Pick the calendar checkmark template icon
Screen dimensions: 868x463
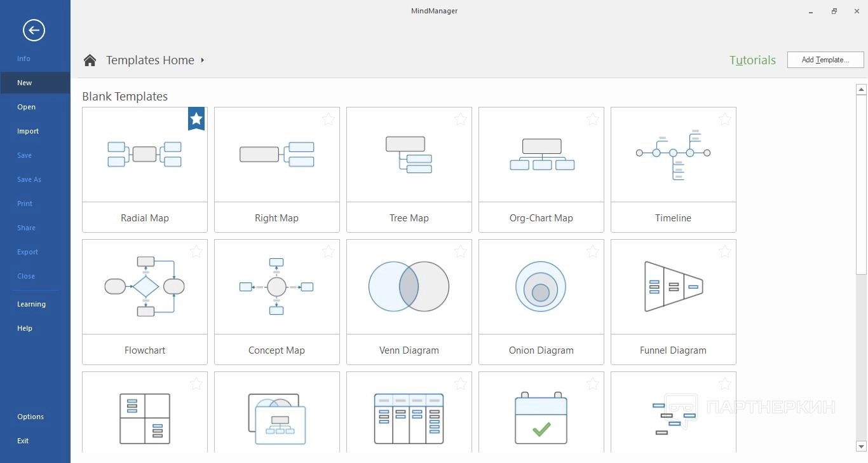pos(541,418)
